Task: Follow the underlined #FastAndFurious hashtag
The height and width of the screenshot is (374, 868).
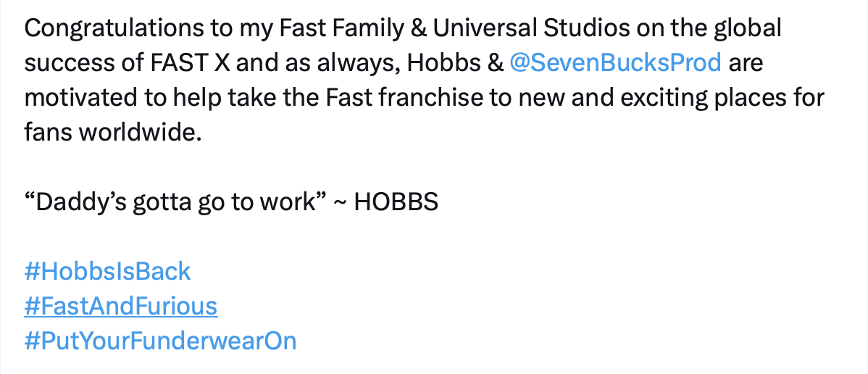Action: [121, 306]
